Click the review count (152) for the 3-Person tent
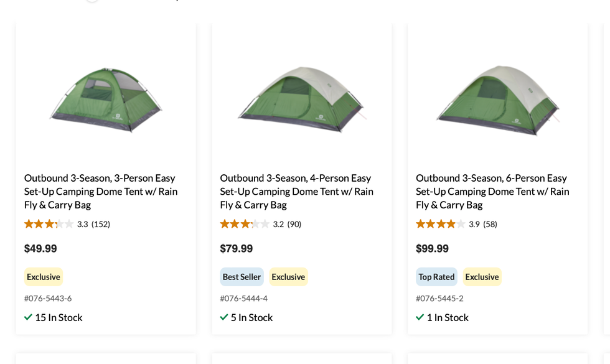The width and height of the screenshot is (610, 364). (101, 223)
